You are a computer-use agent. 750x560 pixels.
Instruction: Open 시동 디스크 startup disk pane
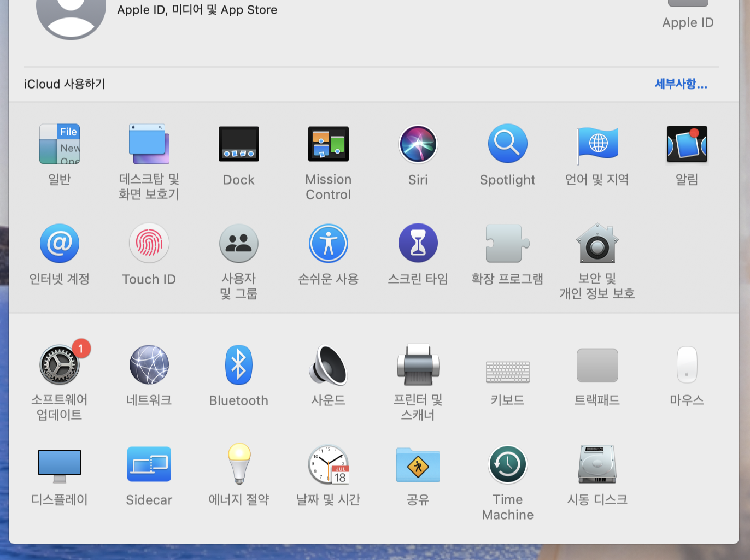[x=597, y=464]
